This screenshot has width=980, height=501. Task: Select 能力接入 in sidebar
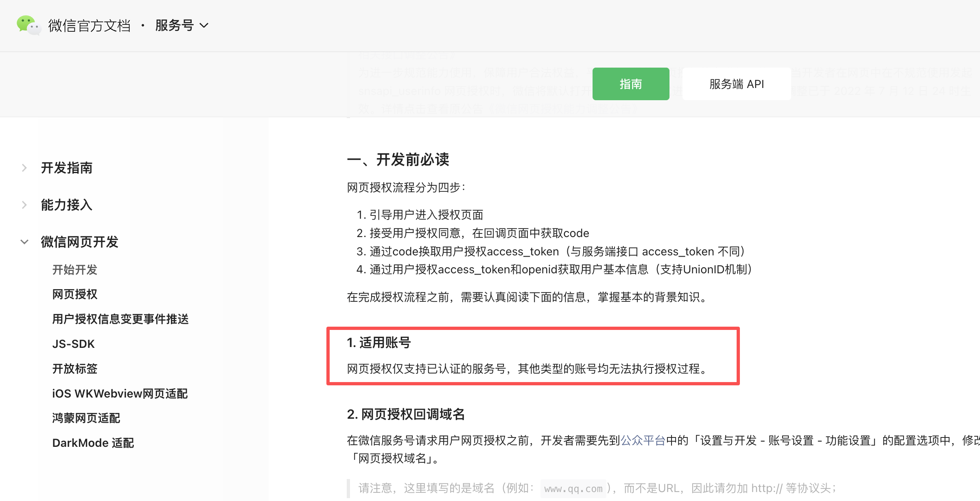pos(67,205)
